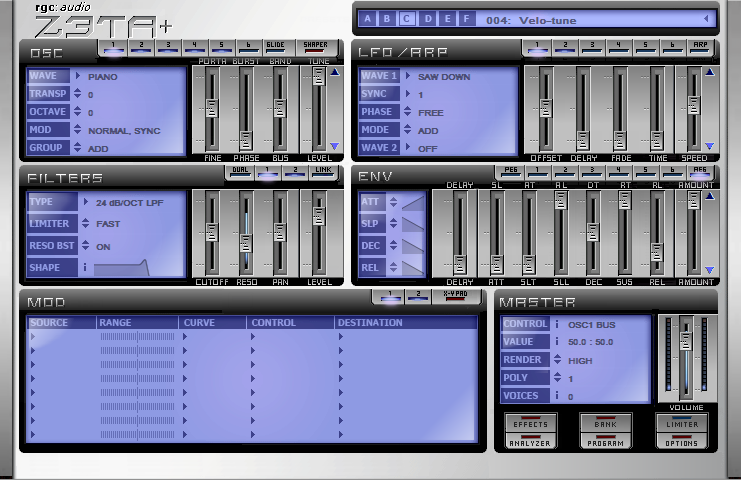Select envelope PEG tab

(510, 172)
